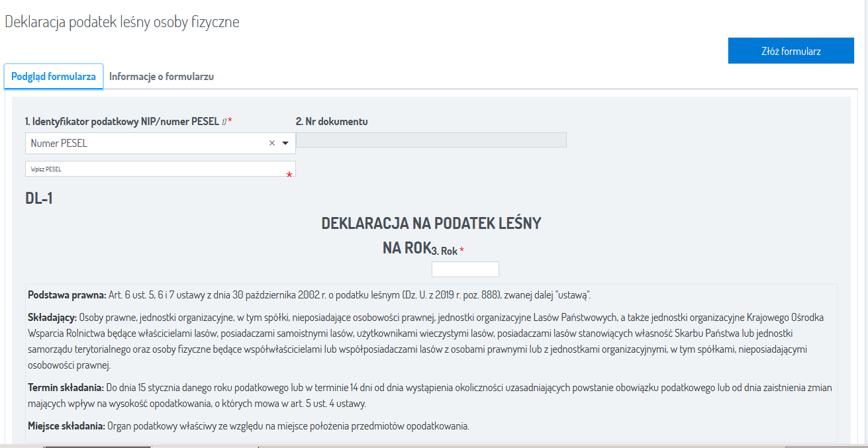This screenshot has width=868, height=448.
Task: Click the page title Deklaracja podatek leśny
Action: [122, 22]
